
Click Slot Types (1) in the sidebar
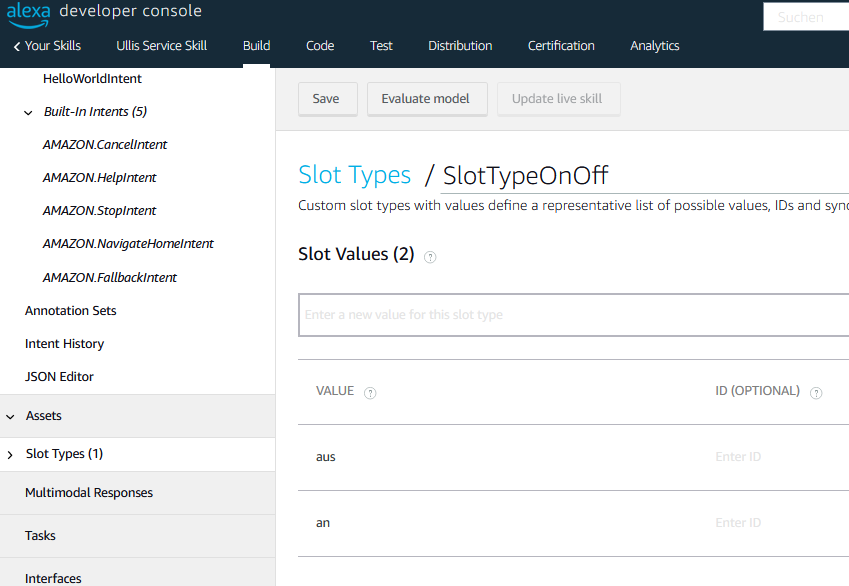tap(64, 454)
